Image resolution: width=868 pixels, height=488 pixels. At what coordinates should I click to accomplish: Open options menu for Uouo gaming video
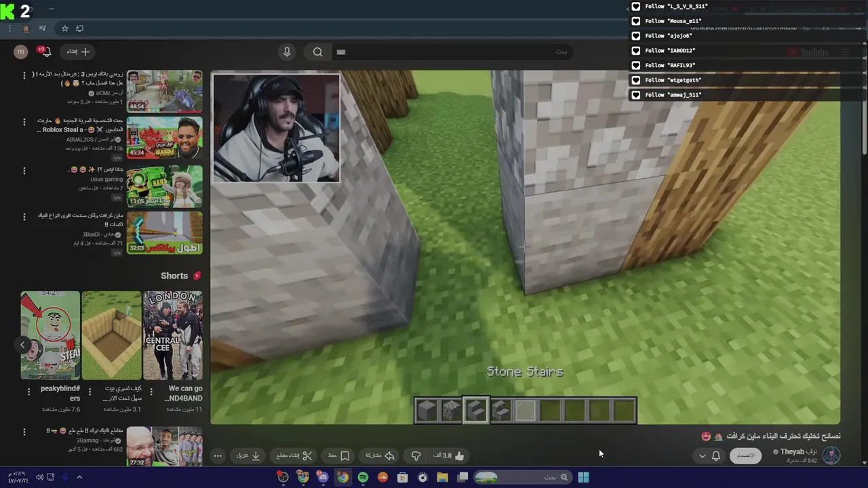24,170
